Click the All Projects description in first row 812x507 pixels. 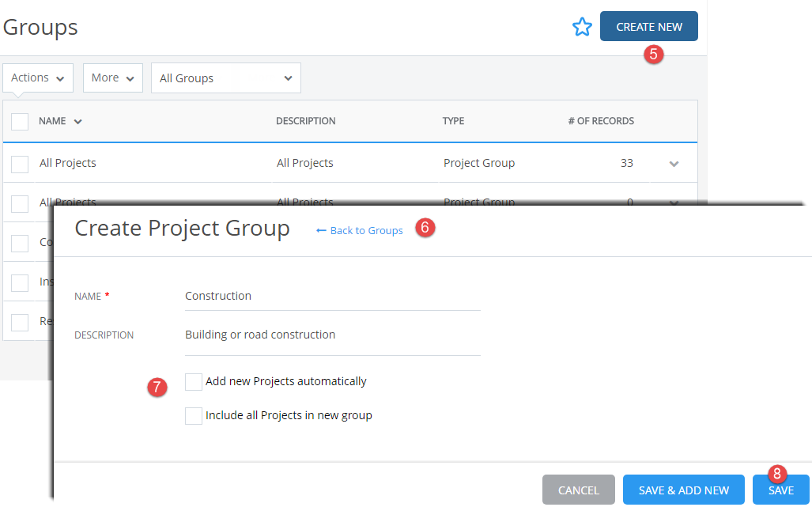click(x=305, y=163)
